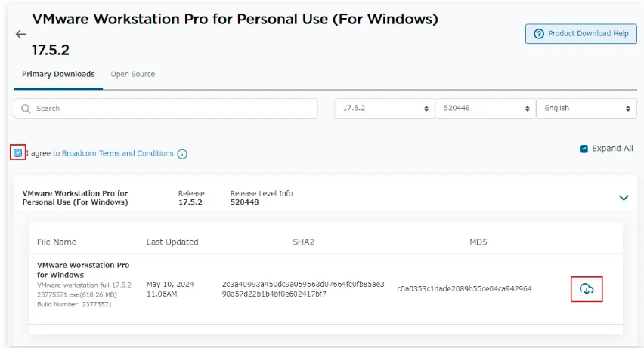Image resolution: width=644 pixels, height=348 pixels.
Task: Click the May 10, 2024 date cell
Action: pyautogui.click(x=170, y=289)
